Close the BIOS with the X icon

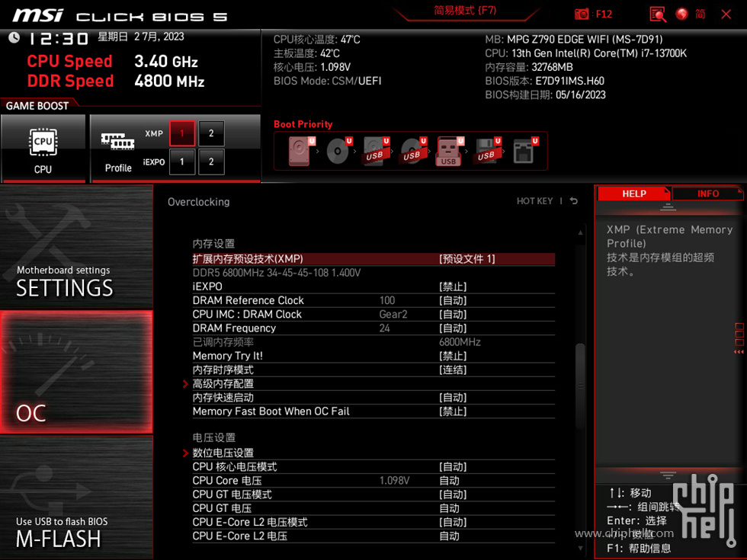tap(726, 14)
